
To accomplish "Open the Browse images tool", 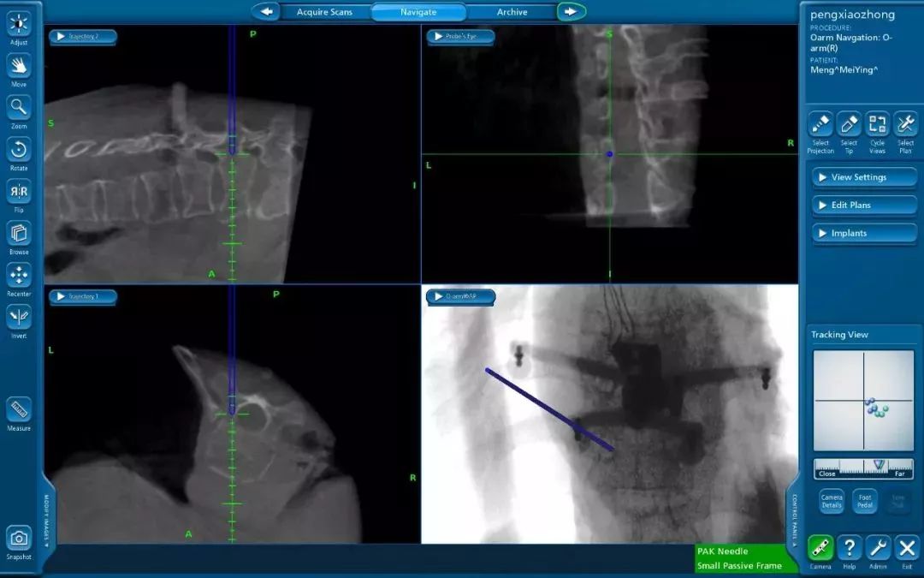I will tap(19, 234).
